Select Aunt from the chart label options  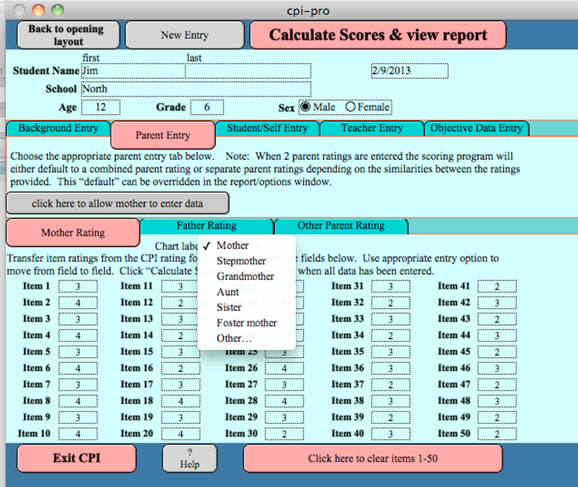click(228, 292)
